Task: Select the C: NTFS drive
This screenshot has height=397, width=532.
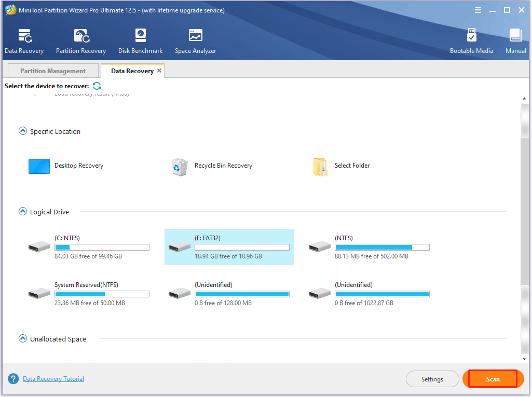Action: [x=89, y=247]
